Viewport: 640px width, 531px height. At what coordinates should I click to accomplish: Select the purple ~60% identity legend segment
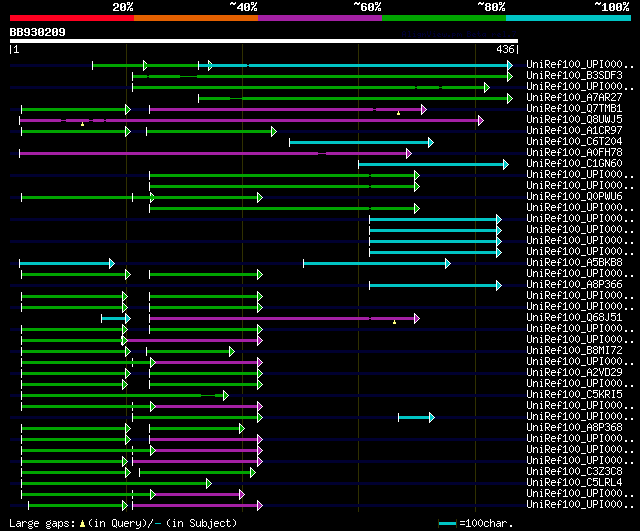coord(320,18)
